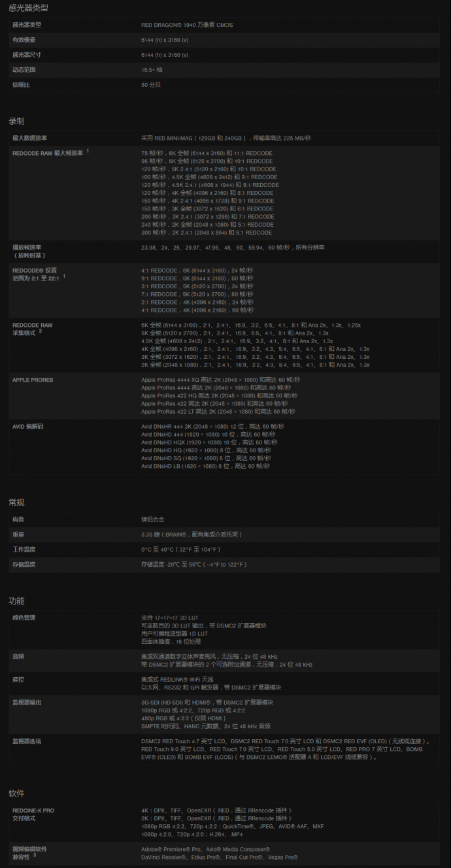Click the 感光器类型 section heading
The height and width of the screenshot is (868, 451).
click(28, 8)
